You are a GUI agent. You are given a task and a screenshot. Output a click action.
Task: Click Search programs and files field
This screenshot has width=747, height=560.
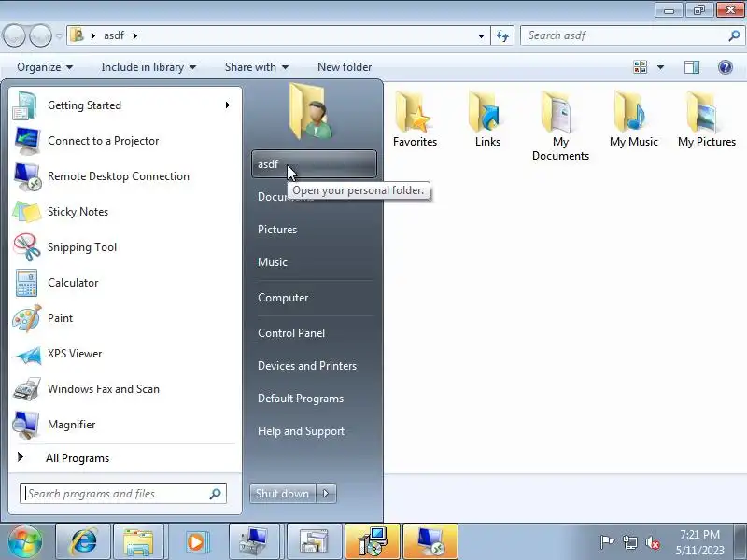point(123,494)
